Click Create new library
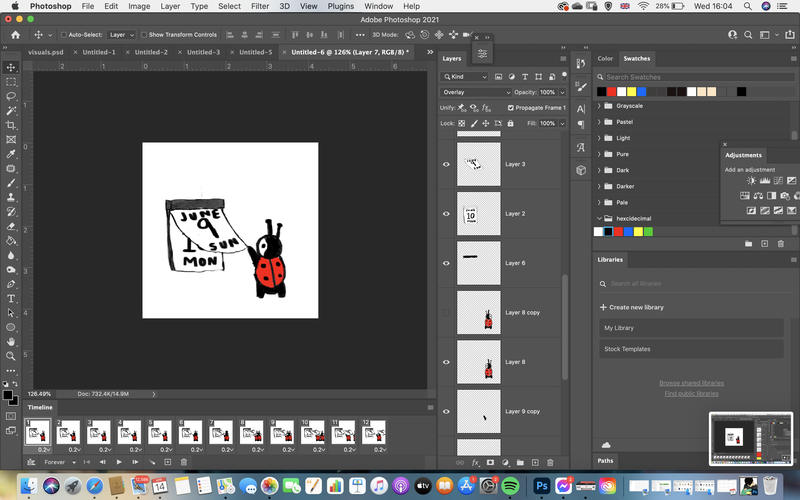This screenshot has height=500, width=800. (x=632, y=307)
